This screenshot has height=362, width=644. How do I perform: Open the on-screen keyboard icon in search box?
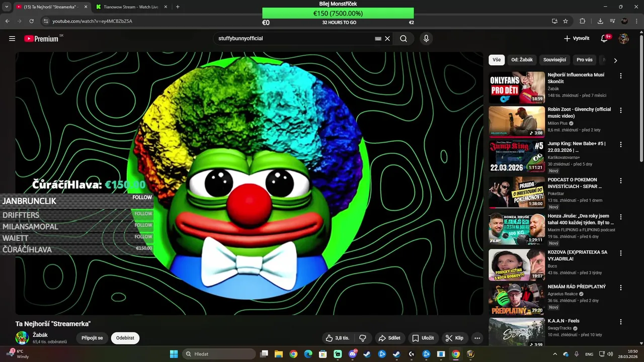tap(378, 39)
